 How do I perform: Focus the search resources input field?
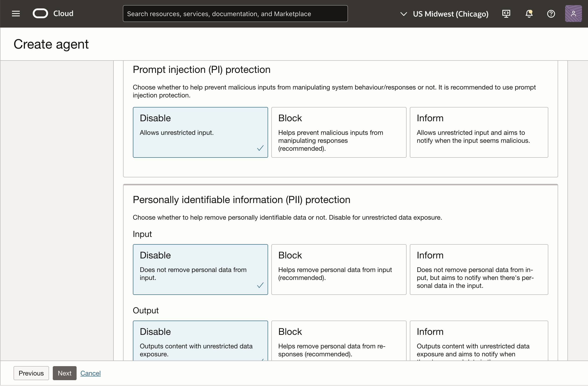pyautogui.click(x=235, y=14)
